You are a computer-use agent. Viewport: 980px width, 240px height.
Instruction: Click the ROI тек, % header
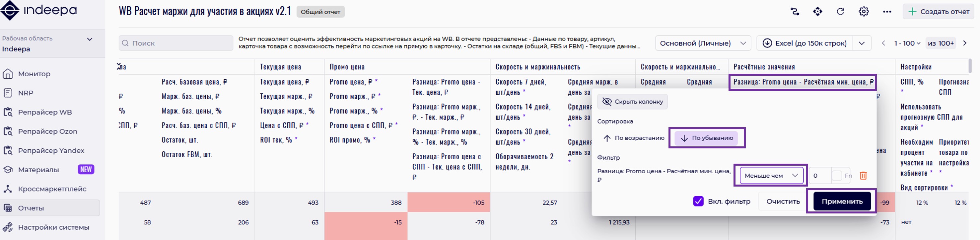click(278, 140)
